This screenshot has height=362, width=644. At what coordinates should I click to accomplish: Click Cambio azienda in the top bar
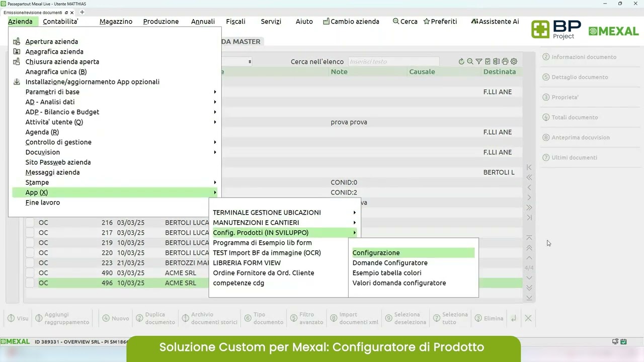click(x=351, y=21)
